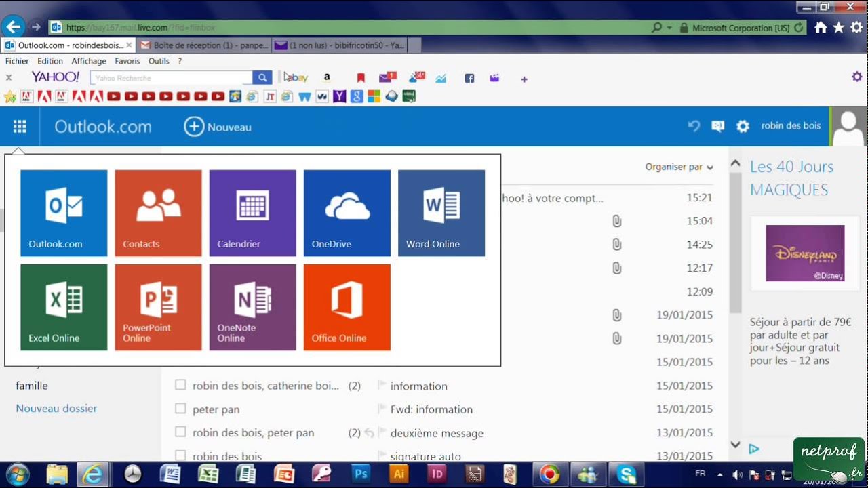Switch to the Boîte de réception Gmail tab
This screenshot has width=868, height=488.
[204, 45]
